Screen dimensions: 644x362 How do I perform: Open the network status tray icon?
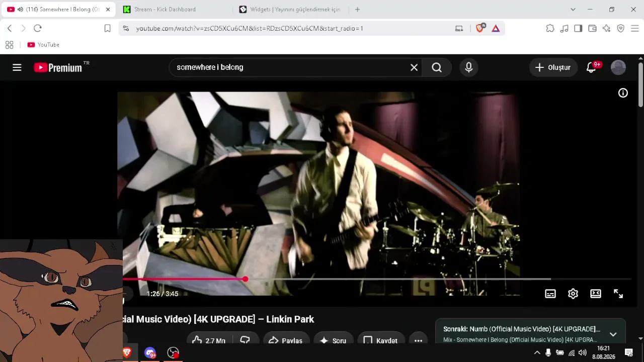pos(572,353)
